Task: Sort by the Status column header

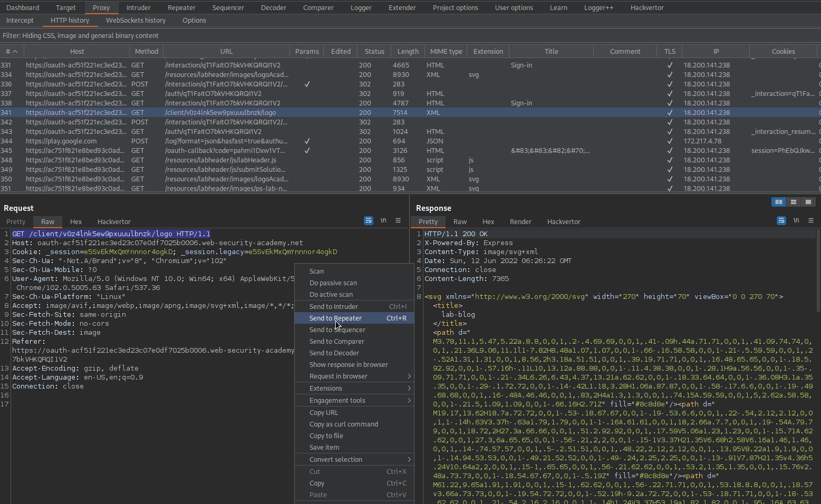Action: [x=374, y=51]
